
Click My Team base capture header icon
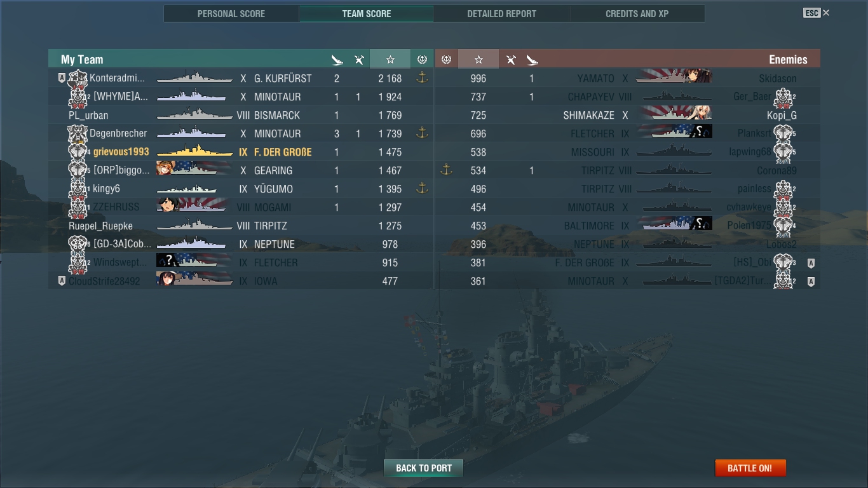tap(422, 59)
